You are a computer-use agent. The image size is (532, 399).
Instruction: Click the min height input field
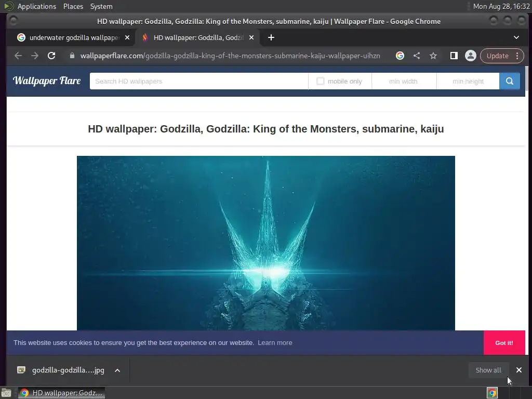pos(468,81)
